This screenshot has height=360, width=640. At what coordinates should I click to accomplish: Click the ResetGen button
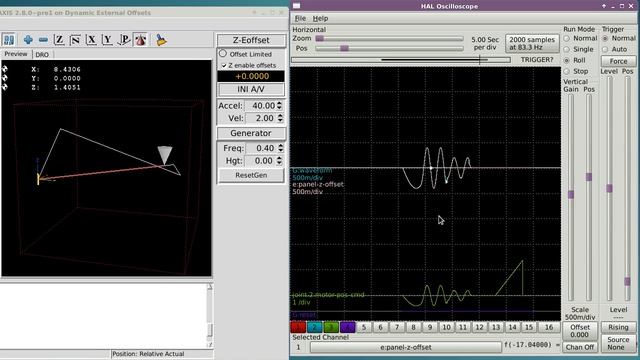coord(251,175)
